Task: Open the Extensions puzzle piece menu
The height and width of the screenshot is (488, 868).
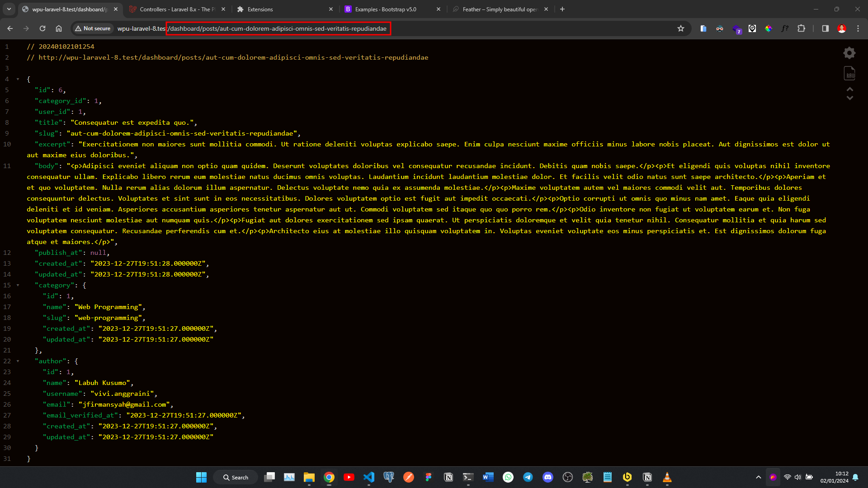Action: point(801,28)
